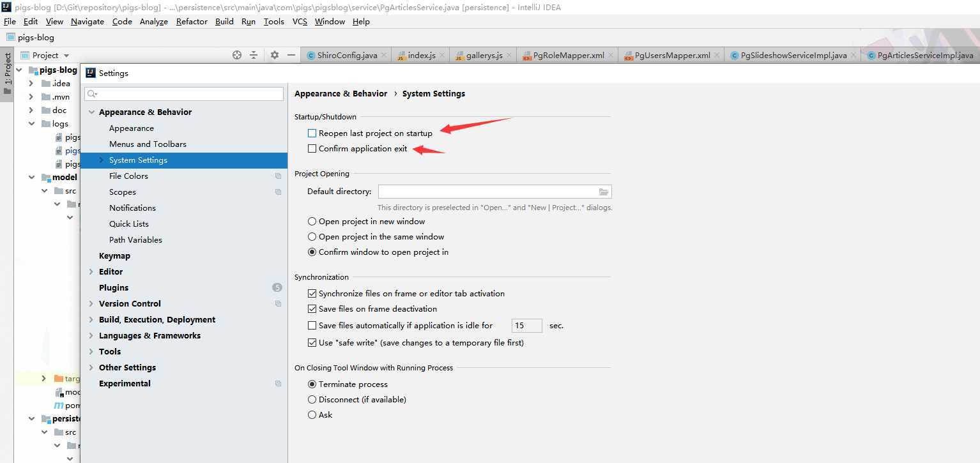The width and height of the screenshot is (980, 463).
Task: Uncheck Use "safe write" option
Action: [312, 343]
